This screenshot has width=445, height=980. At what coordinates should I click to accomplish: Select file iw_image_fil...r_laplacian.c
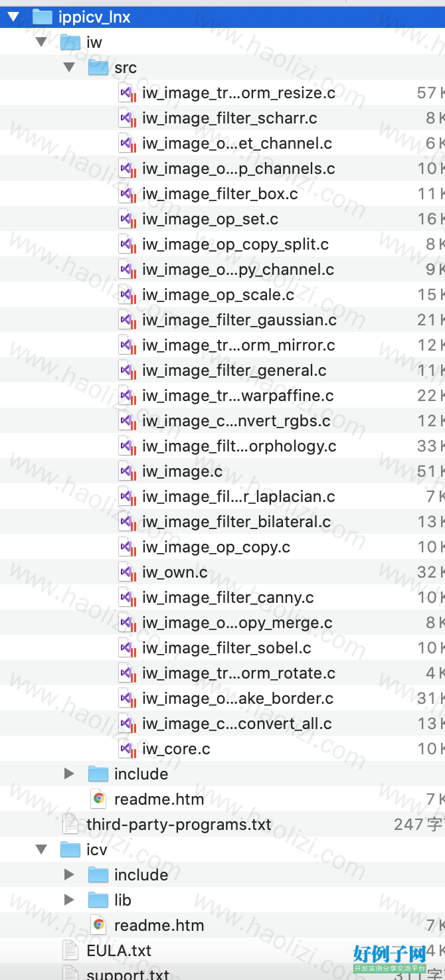point(238,497)
